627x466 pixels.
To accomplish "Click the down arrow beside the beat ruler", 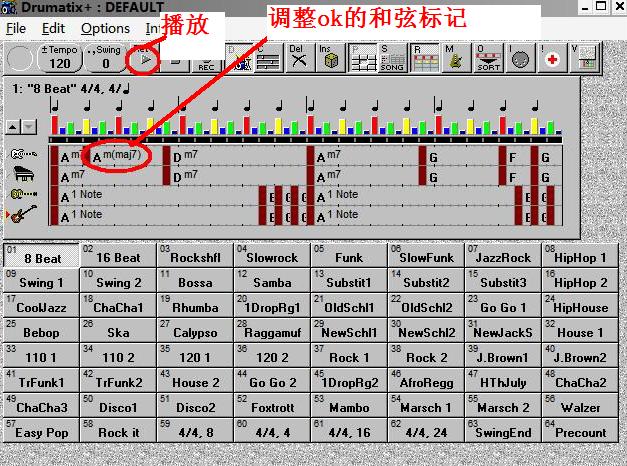I will (29, 127).
